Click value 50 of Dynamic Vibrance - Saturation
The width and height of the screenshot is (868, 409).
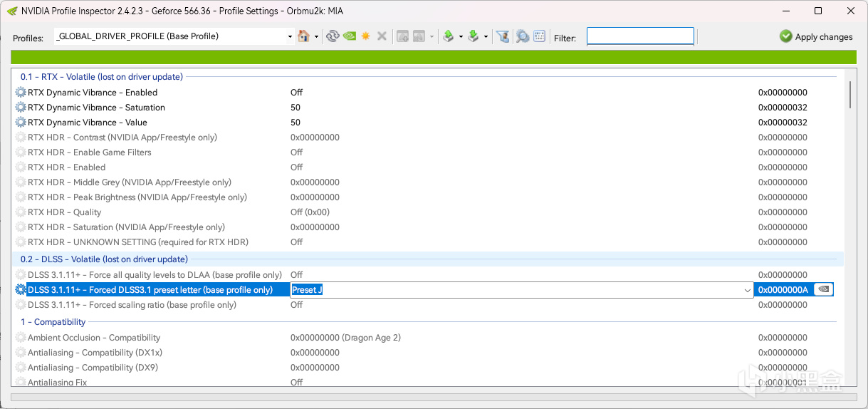pos(296,108)
